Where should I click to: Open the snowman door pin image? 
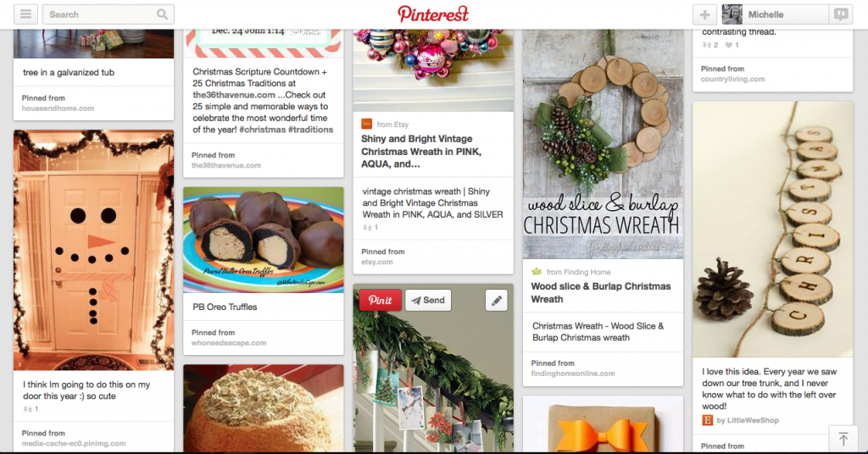click(93, 250)
